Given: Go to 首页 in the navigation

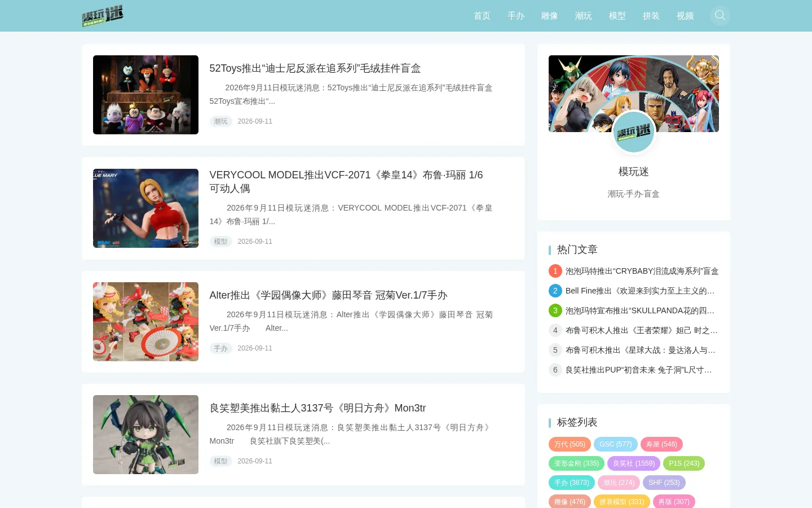Looking at the screenshot, I should (x=482, y=16).
